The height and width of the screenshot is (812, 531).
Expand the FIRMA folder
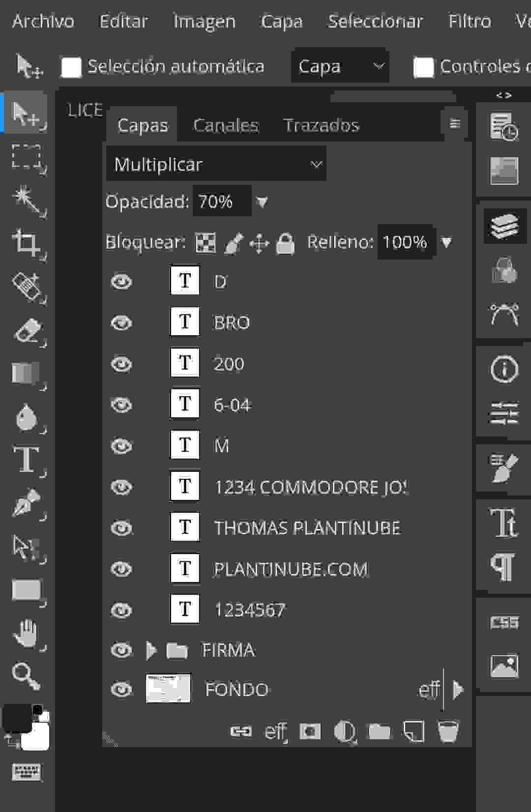click(151, 650)
